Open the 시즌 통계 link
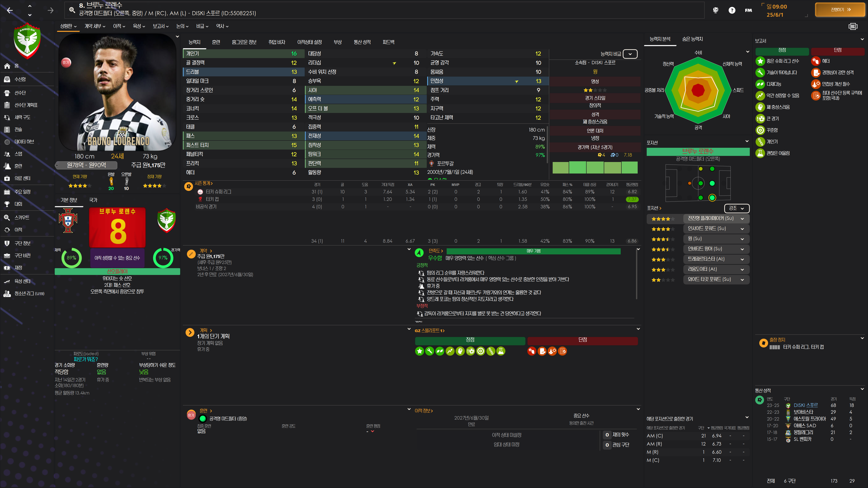This screenshot has height=488, width=868. click(203, 183)
